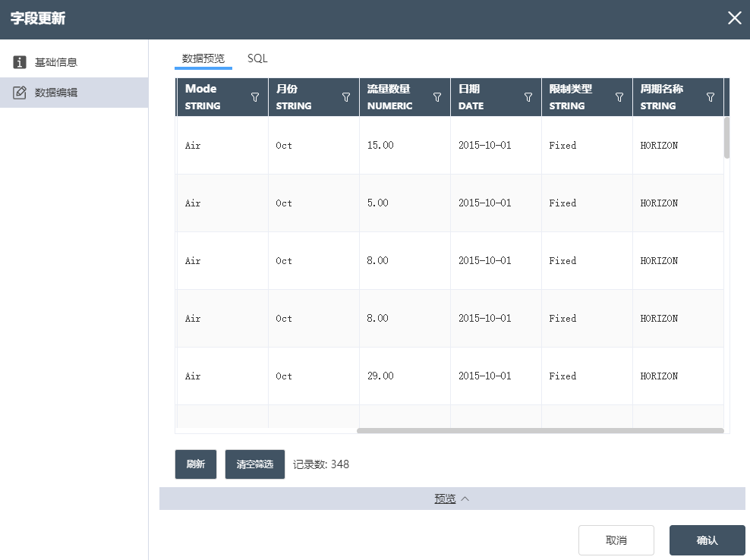Select the 数据预览 tab
The width and height of the screenshot is (750, 560).
[x=203, y=58]
